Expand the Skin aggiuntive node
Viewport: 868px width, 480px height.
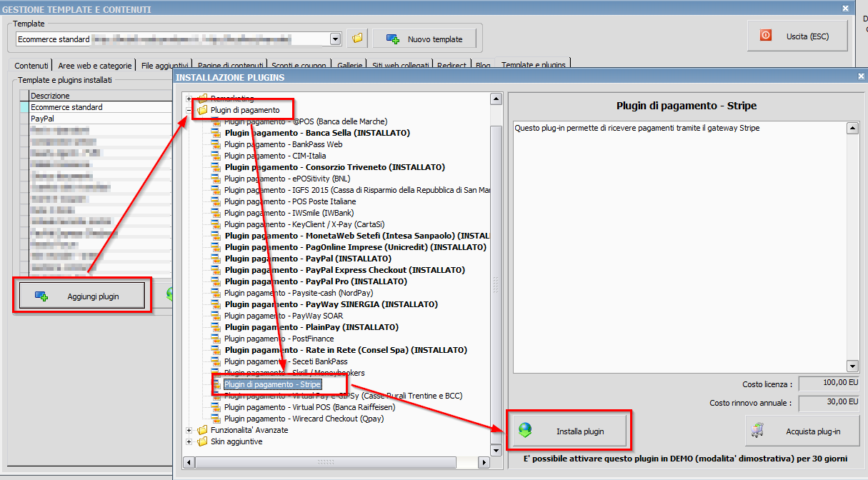point(189,441)
